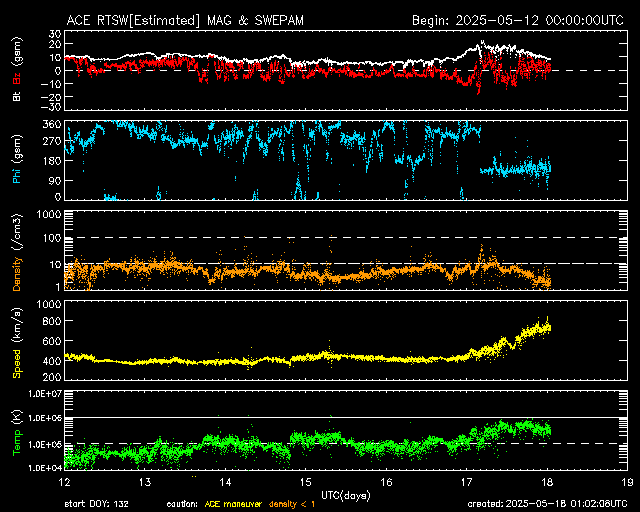Image resolution: width=640 pixels, height=512 pixels.
Task: Click day "14" on the time axis
Action: (225, 482)
